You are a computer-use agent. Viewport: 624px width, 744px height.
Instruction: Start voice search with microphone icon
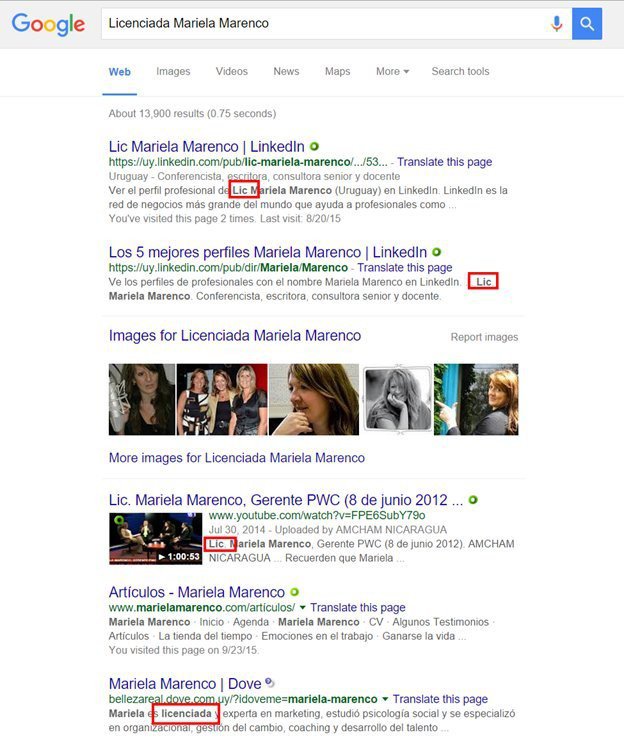tap(557, 23)
